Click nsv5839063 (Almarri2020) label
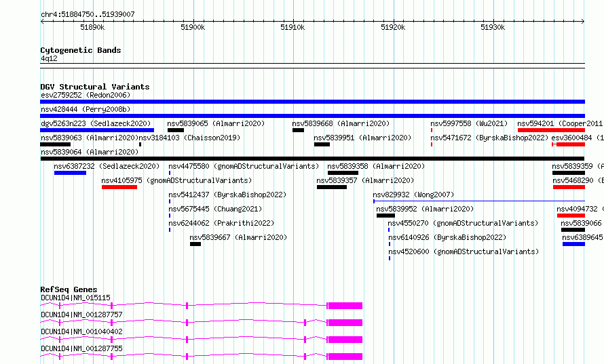Screen dimensions: 604x364 [90, 138]
